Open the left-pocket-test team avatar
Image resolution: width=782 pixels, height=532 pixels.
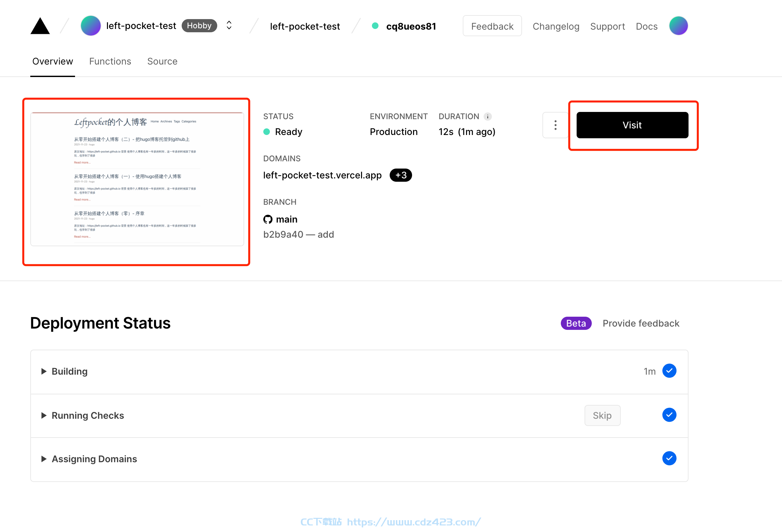click(x=91, y=26)
